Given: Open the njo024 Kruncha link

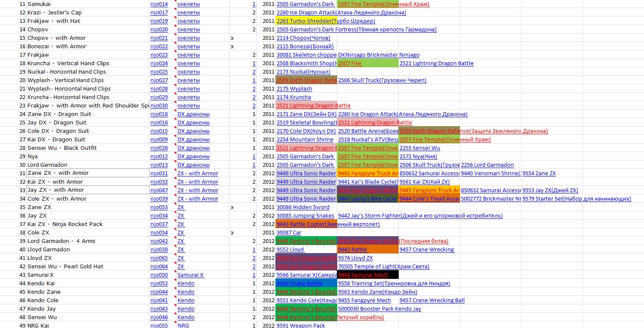Looking at the screenshot, I should pyautogui.click(x=159, y=63).
